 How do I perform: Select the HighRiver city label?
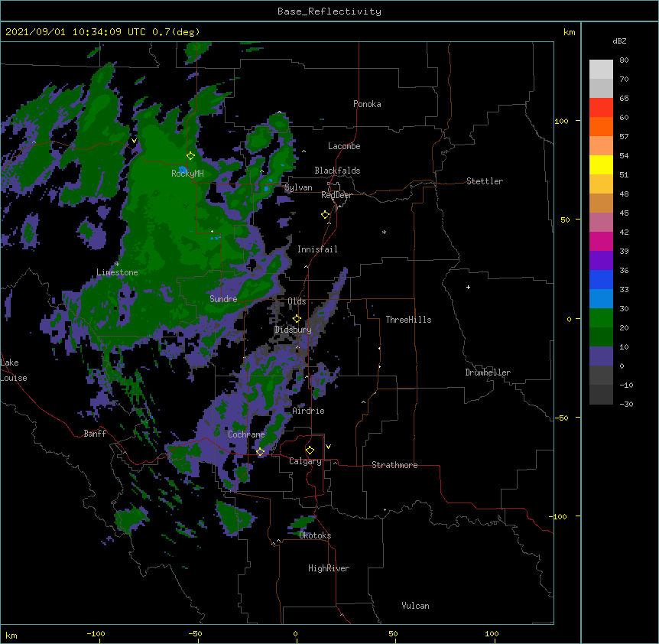329,568
